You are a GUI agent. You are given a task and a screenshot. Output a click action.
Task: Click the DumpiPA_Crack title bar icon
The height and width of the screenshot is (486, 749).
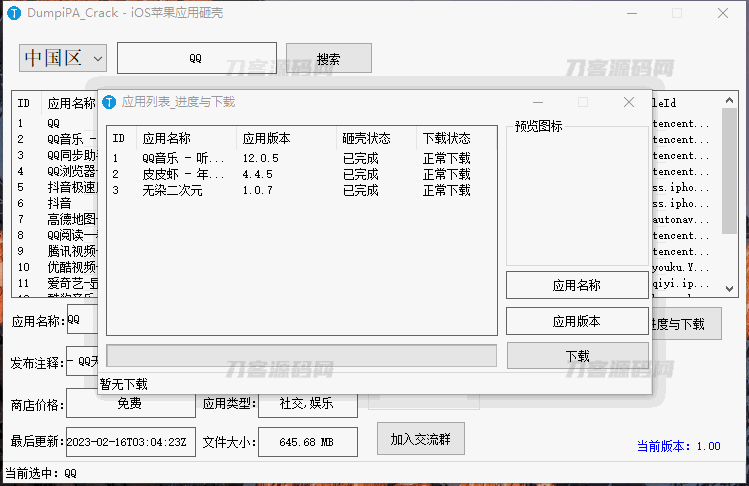[x=14, y=14]
